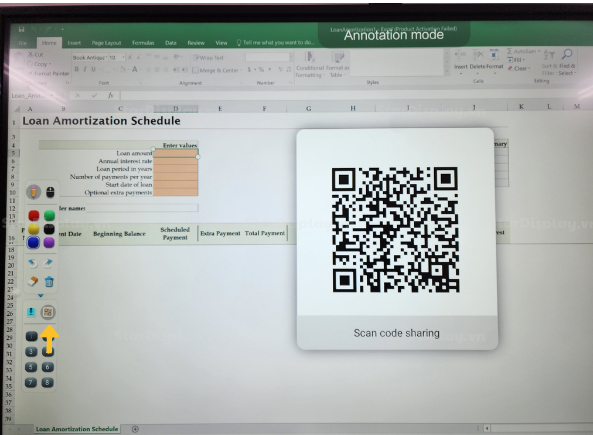Open the Fill dropdown
This screenshot has width=593, height=435.
pyautogui.click(x=516, y=60)
